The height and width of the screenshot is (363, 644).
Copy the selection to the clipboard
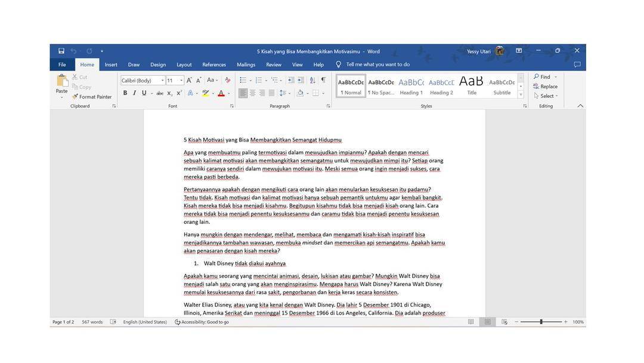click(81, 87)
